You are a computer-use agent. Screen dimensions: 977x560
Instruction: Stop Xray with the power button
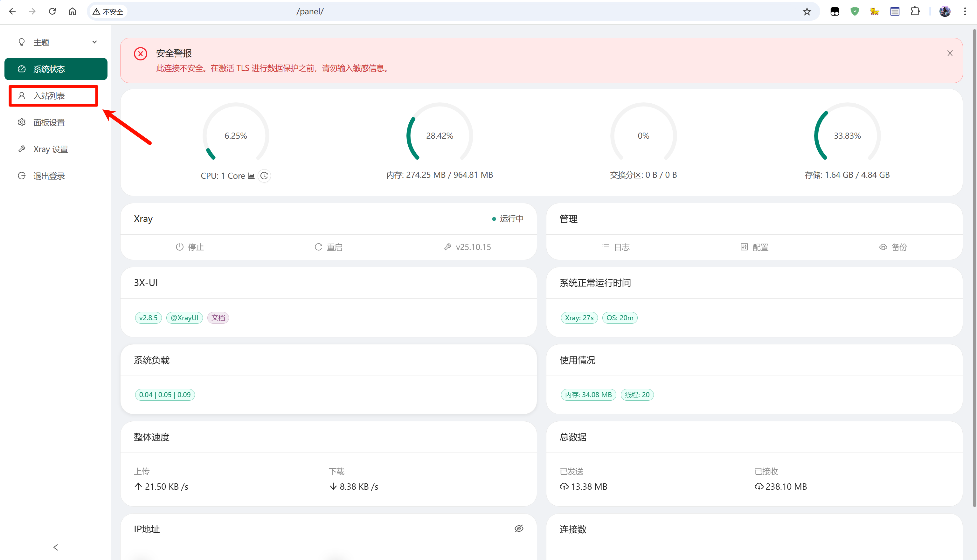190,247
